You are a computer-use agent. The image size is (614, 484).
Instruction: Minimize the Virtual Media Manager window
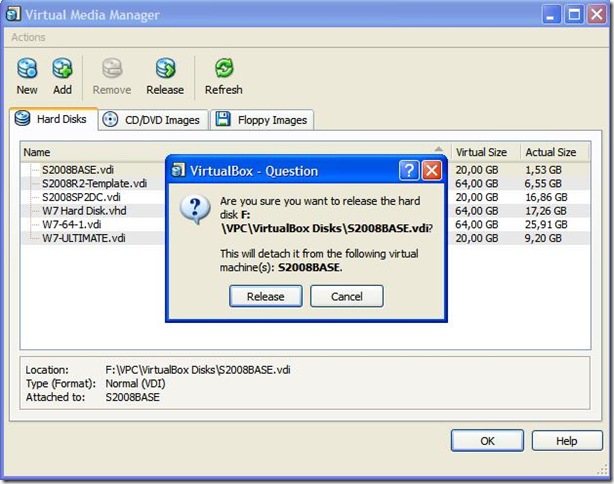click(x=551, y=14)
